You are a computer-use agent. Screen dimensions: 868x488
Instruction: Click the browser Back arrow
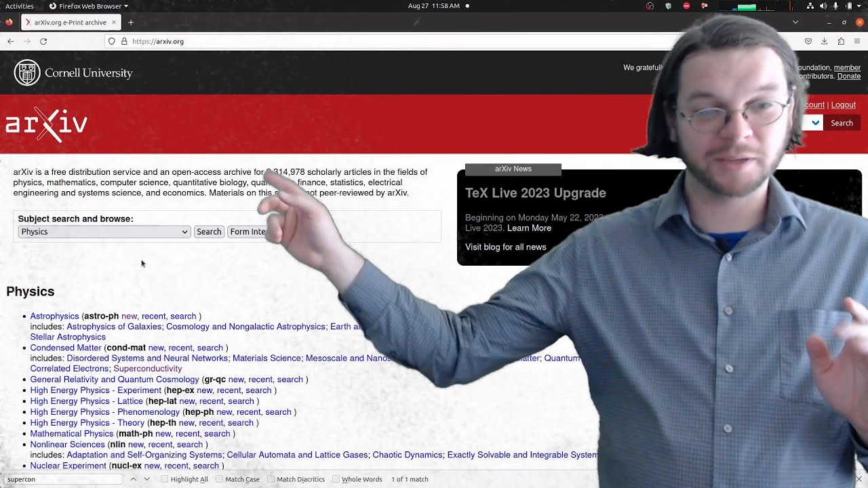[x=11, y=41]
